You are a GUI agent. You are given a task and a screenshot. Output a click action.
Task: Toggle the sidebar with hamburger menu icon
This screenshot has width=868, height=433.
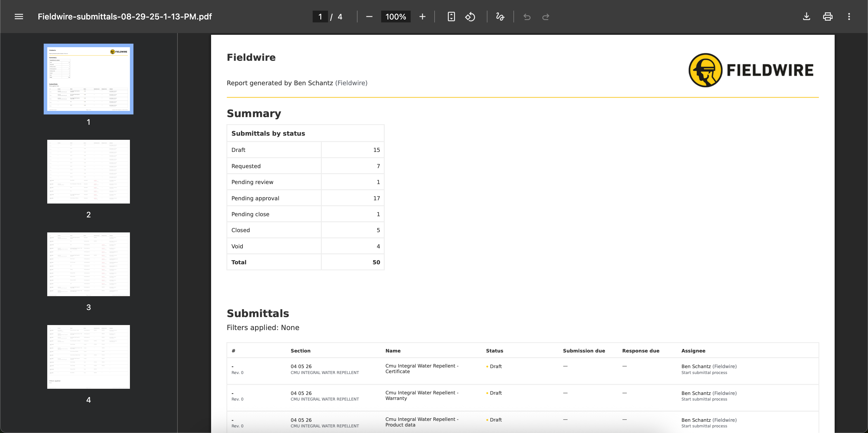tap(19, 17)
